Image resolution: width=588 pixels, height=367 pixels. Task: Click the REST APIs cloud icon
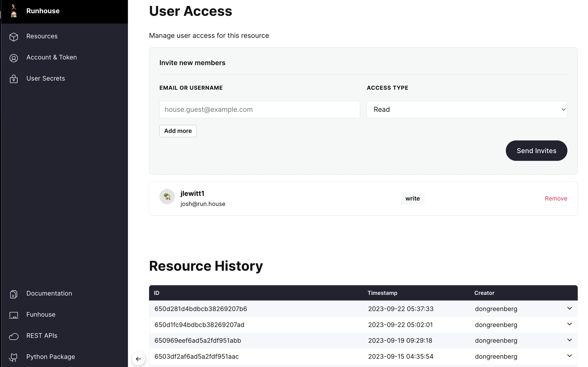point(14,336)
